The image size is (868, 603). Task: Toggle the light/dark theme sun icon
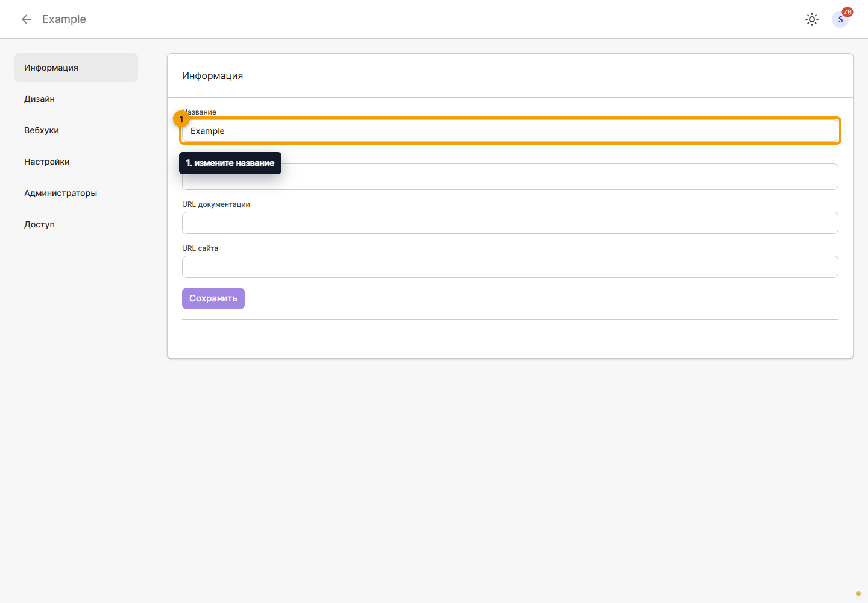[812, 19]
